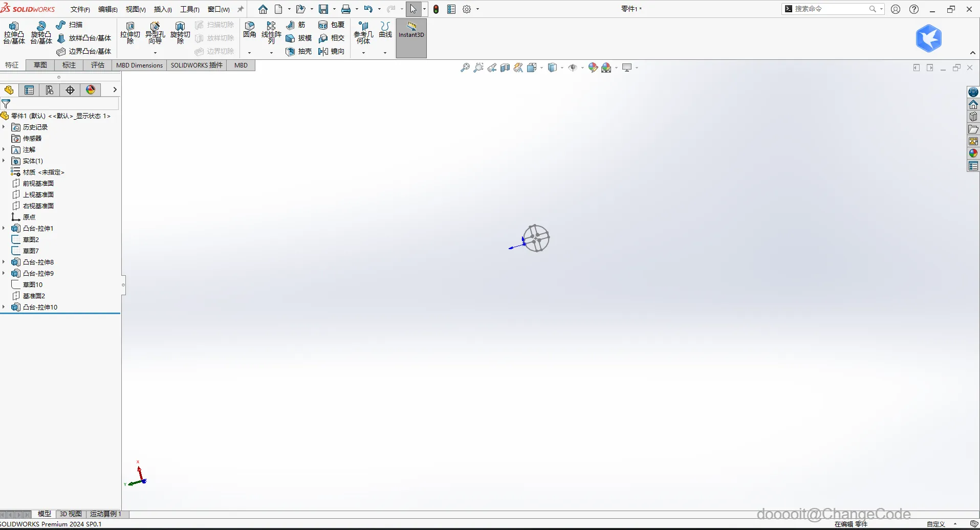The image size is (980, 530).
Task: Click the Section View icon
Action: (505, 68)
